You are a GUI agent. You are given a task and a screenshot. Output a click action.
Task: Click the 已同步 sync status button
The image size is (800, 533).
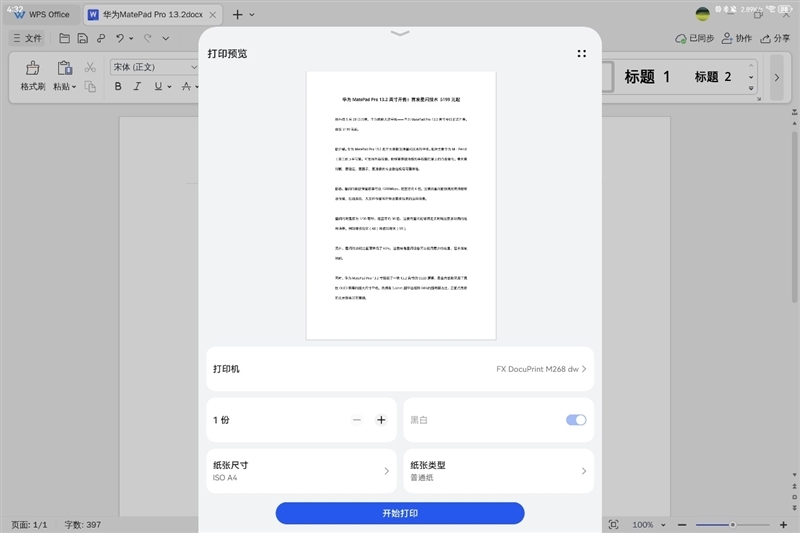click(694, 38)
